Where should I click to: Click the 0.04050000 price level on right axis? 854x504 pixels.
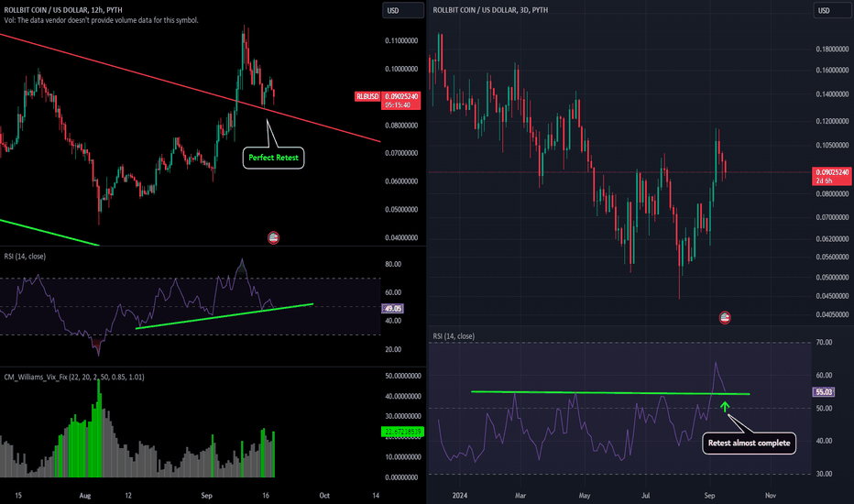pyautogui.click(x=832, y=314)
